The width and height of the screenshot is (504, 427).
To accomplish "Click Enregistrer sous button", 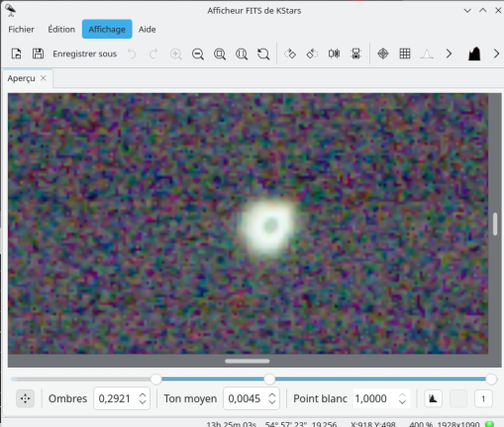I will [x=84, y=53].
